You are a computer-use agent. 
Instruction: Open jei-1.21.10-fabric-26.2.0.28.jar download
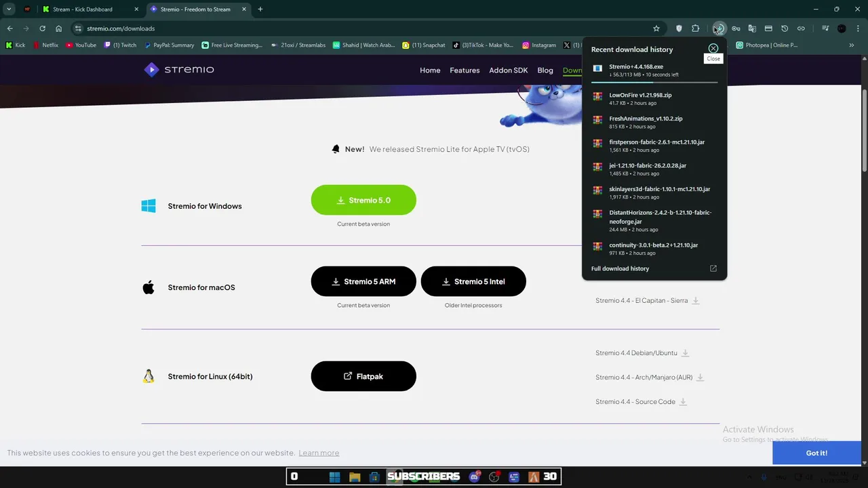coord(654,169)
